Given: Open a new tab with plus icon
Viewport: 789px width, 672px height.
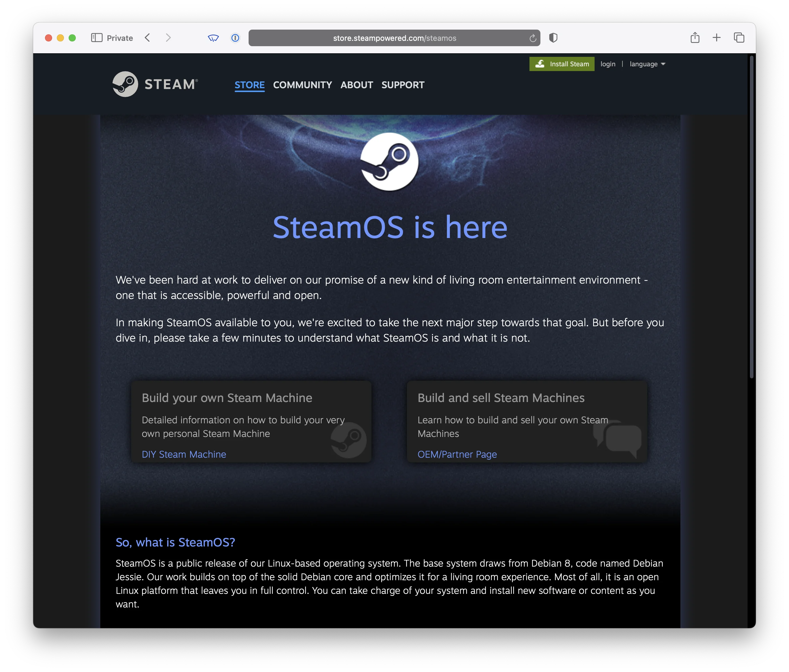Looking at the screenshot, I should pos(717,38).
